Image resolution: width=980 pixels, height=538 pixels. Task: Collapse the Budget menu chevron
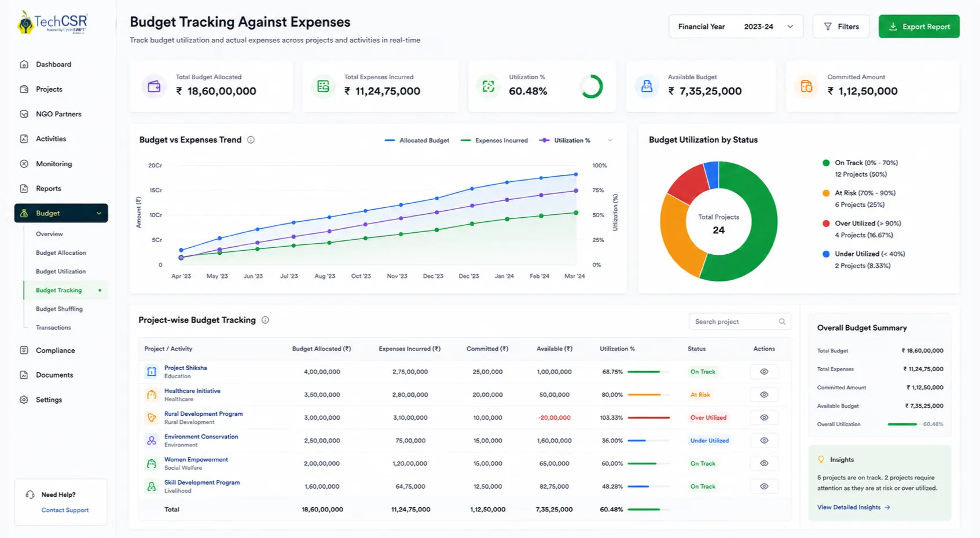point(99,213)
